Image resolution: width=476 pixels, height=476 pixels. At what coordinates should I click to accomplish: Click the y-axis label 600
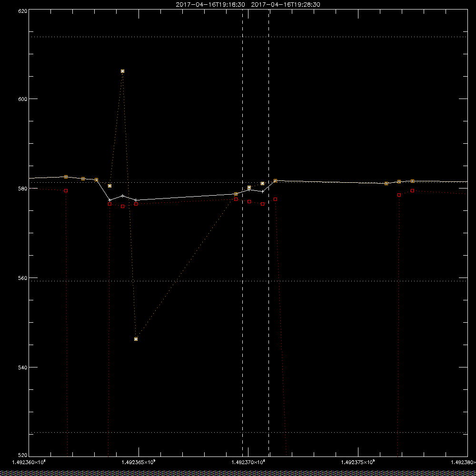tap(23, 99)
